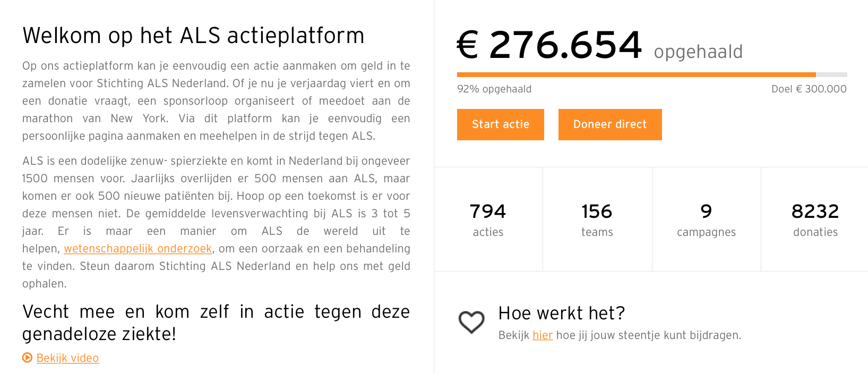Click the opgehaald text beside total amount
Screen dimensions: 868x373
tap(698, 52)
